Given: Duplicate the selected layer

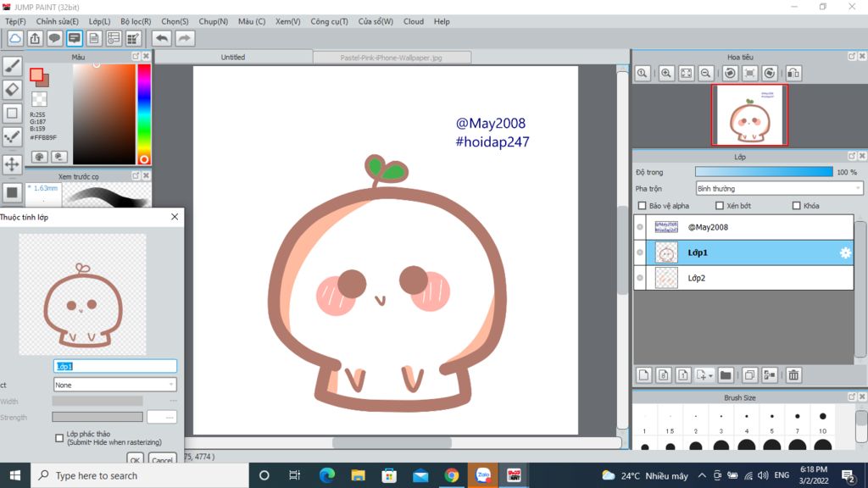Looking at the screenshot, I should click(749, 375).
